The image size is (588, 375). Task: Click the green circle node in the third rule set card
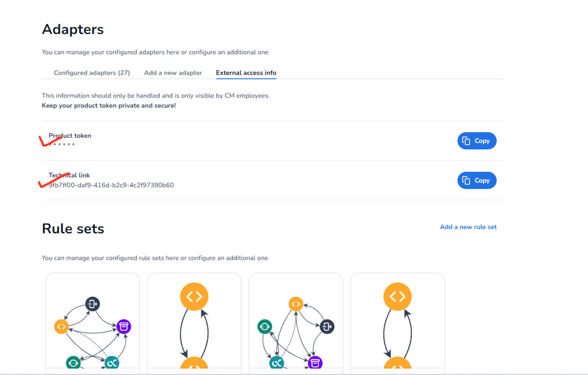click(x=265, y=327)
